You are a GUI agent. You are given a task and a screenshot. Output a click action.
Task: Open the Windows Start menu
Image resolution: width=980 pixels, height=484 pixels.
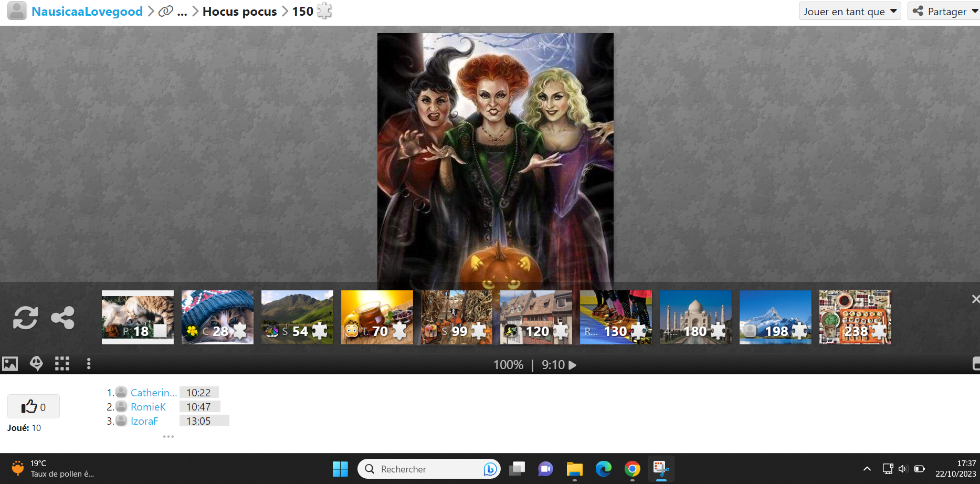pyautogui.click(x=340, y=469)
